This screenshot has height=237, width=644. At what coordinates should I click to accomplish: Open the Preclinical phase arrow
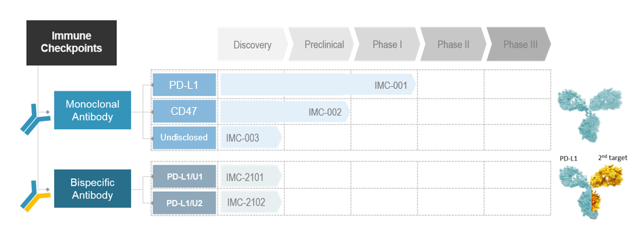click(322, 44)
